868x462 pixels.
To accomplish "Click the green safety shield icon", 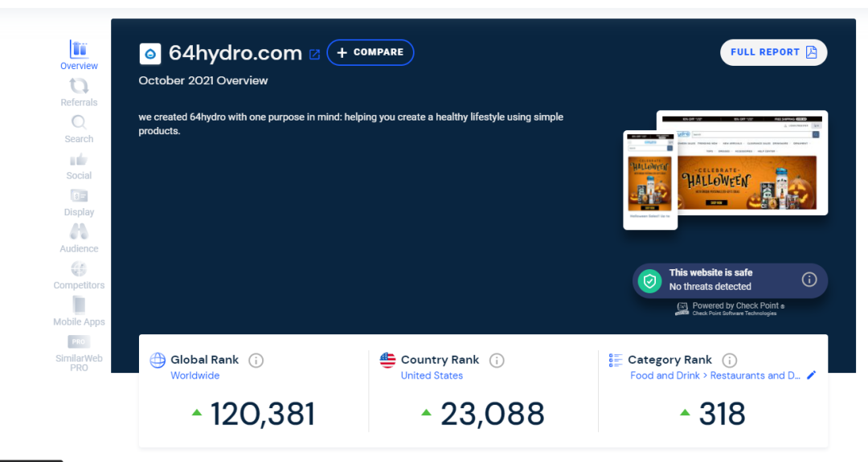I will (650, 281).
